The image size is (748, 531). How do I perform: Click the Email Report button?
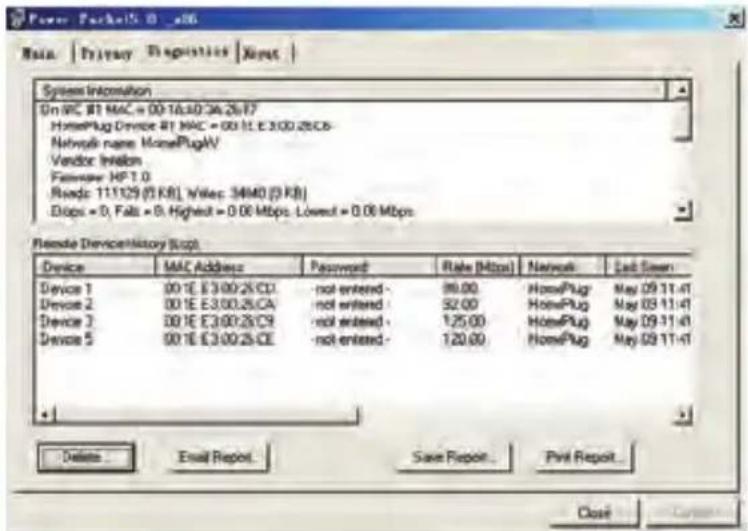pos(216,457)
